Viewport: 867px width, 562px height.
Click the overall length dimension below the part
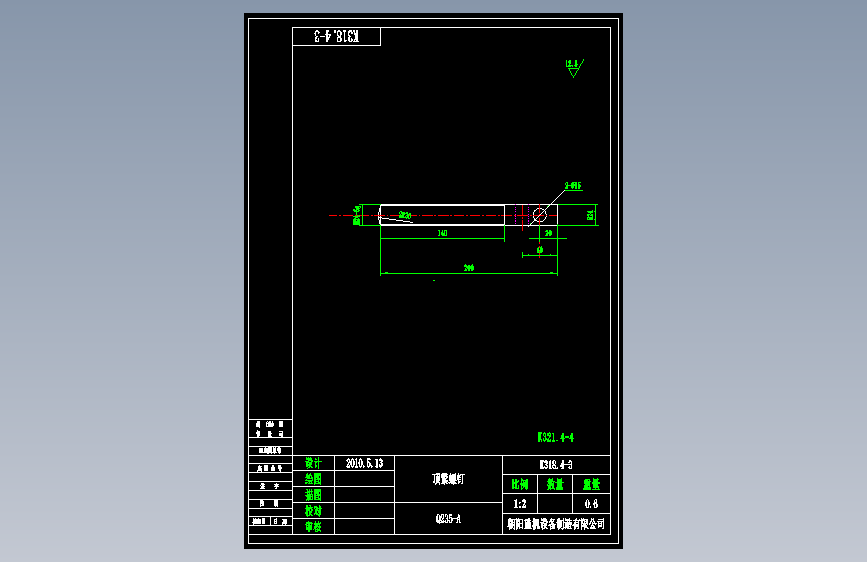tap(469, 268)
